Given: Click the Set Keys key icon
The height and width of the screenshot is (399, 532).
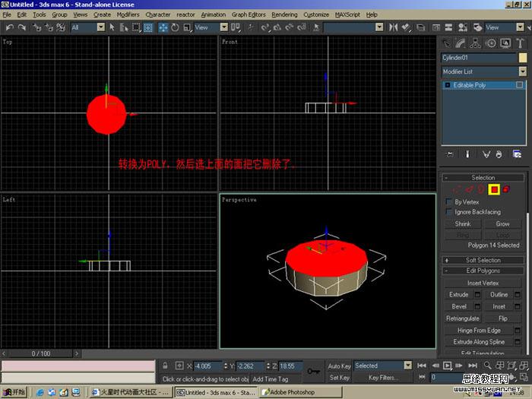Looking at the screenshot, I should 313,371.
